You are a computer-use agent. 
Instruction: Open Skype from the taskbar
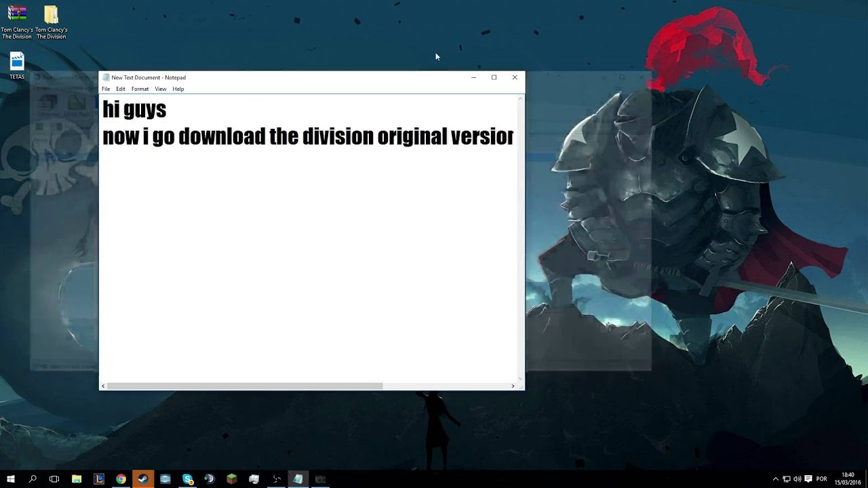pos(188,479)
